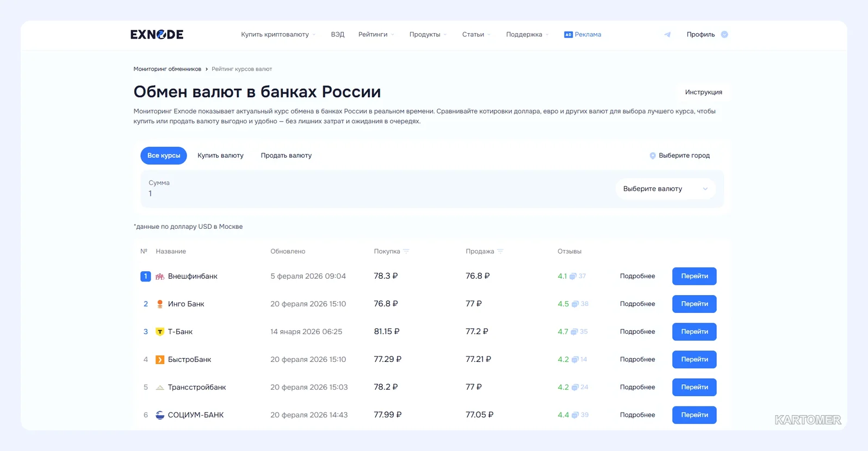Open reviews comment icon for СОЦИУМ-БАНК

(x=575, y=415)
